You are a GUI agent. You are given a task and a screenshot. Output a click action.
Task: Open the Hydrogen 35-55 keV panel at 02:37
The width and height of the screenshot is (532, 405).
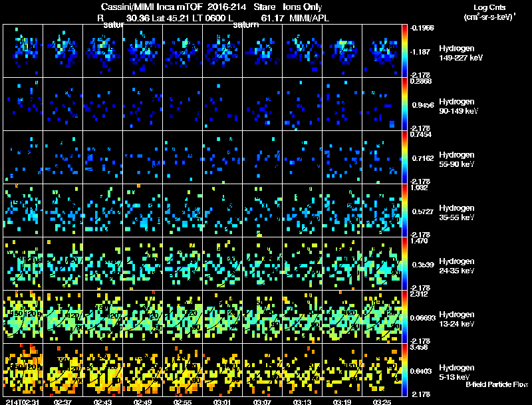63,211
